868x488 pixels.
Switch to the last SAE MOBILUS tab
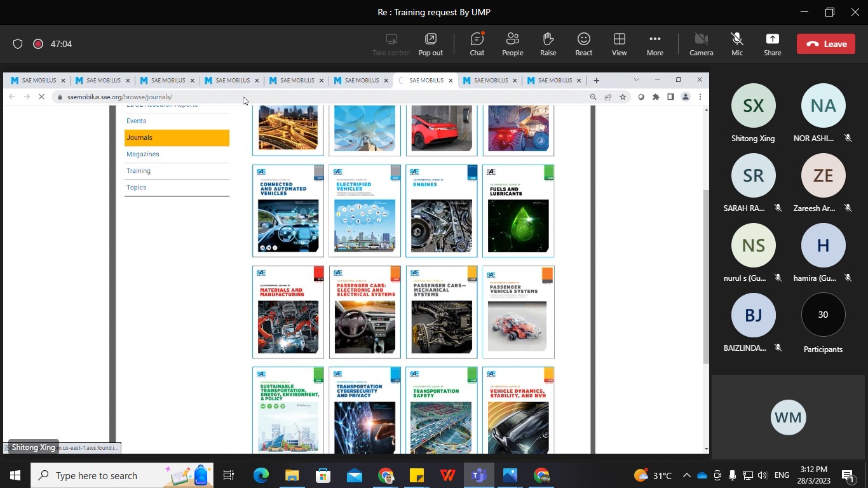554,80
